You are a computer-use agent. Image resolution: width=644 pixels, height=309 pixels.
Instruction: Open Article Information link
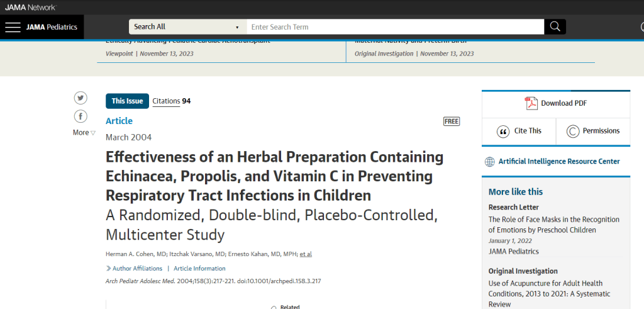pyautogui.click(x=199, y=268)
